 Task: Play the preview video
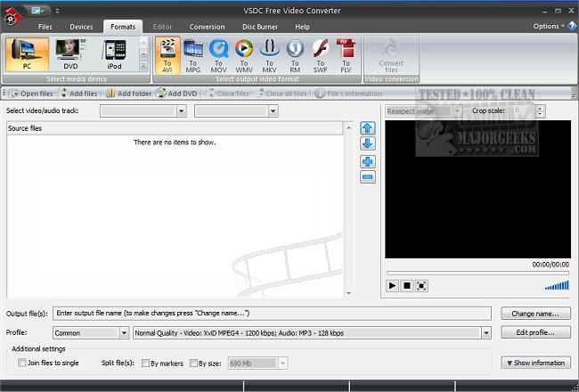(x=392, y=286)
